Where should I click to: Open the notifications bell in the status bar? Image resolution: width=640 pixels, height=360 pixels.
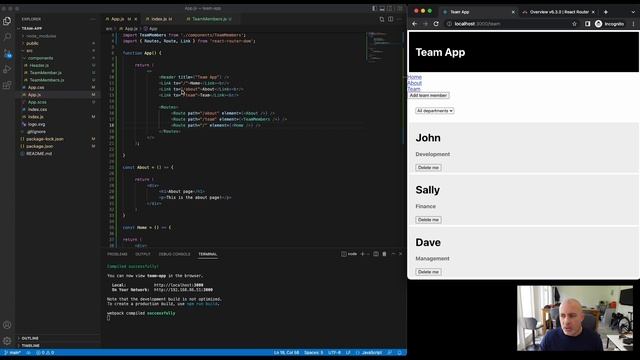click(x=400, y=352)
